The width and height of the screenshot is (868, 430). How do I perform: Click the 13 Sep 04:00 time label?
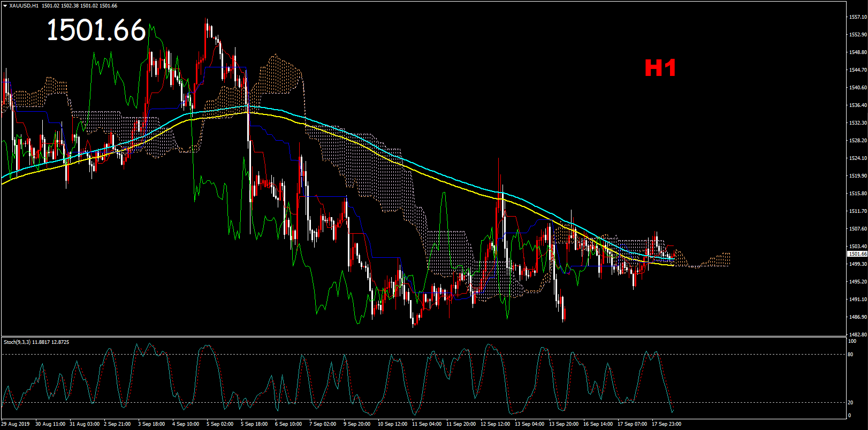(x=529, y=424)
